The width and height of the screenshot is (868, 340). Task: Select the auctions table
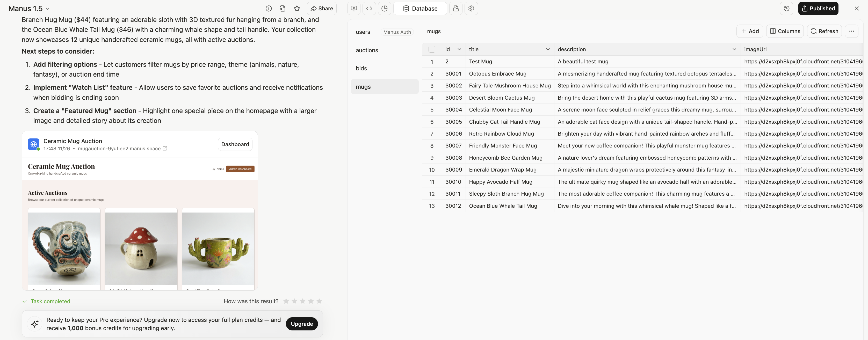[x=367, y=50]
